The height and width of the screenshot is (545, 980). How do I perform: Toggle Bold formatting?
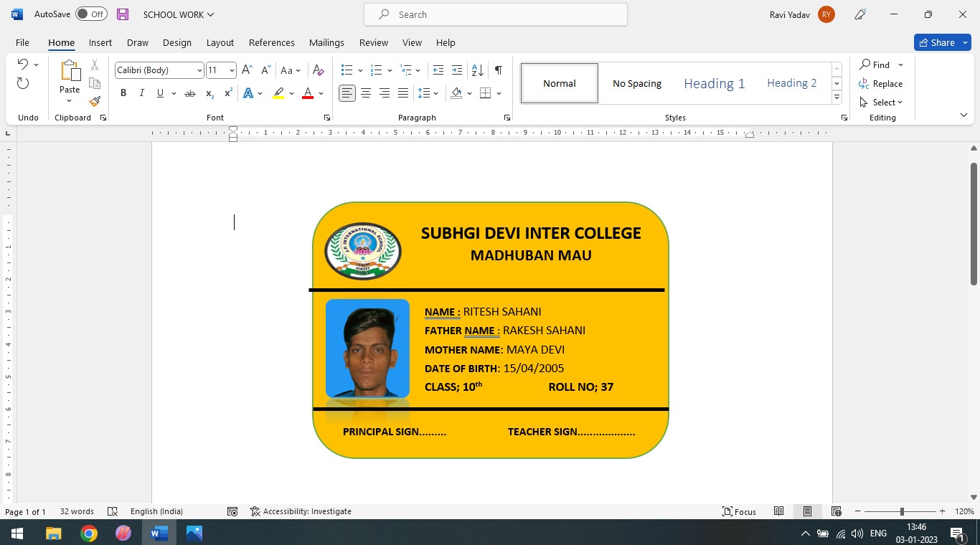(x=123, y=93)
